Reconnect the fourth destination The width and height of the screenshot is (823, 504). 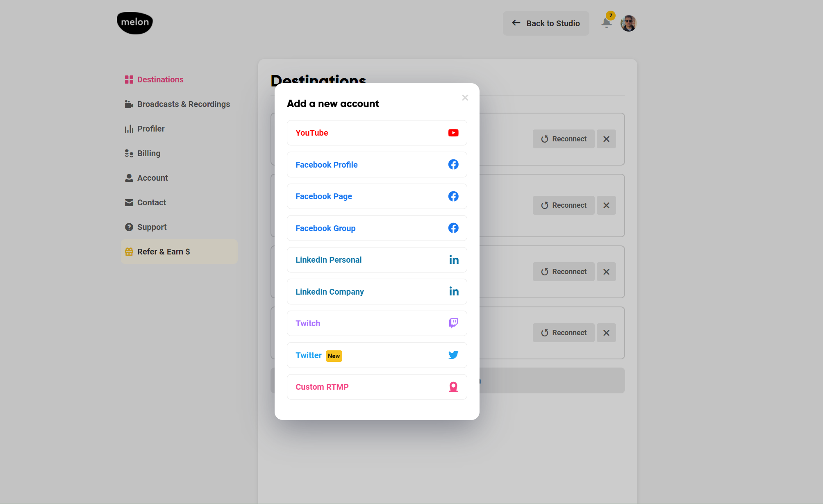(x=564, y=333)
